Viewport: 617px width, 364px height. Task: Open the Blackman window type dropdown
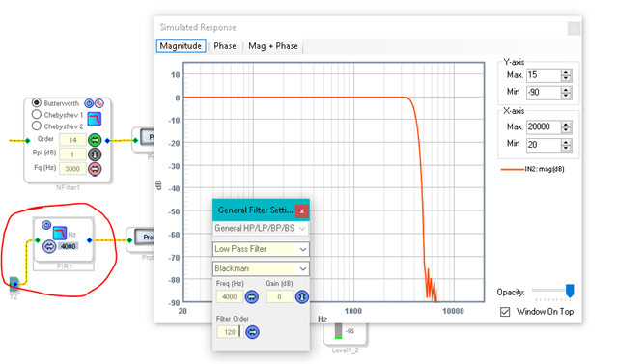coord(261,268)
